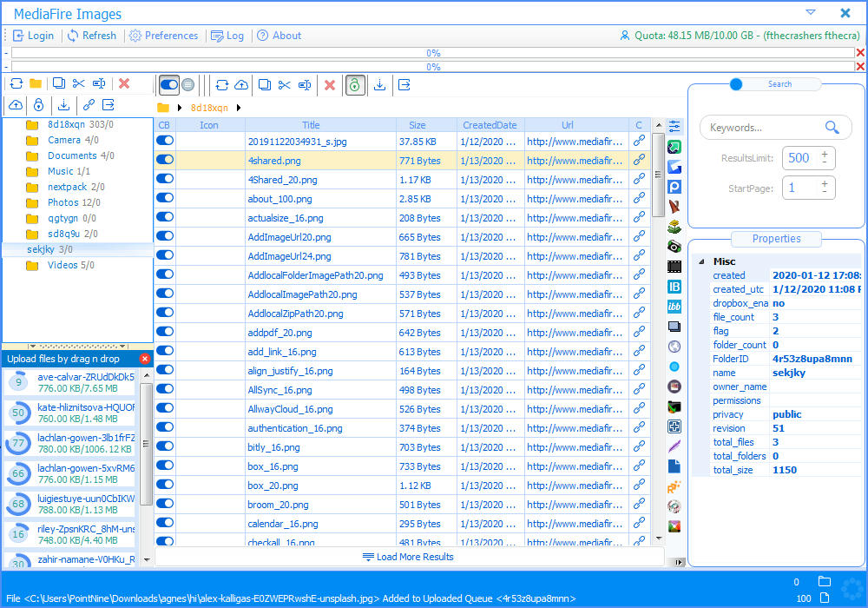Click the red delete X in folder tree toolbar
868x608 pixels.
click(124, 83)
